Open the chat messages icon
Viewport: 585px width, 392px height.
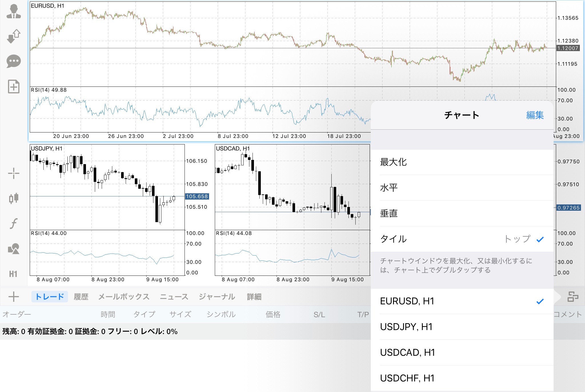[x=14, y=61]
